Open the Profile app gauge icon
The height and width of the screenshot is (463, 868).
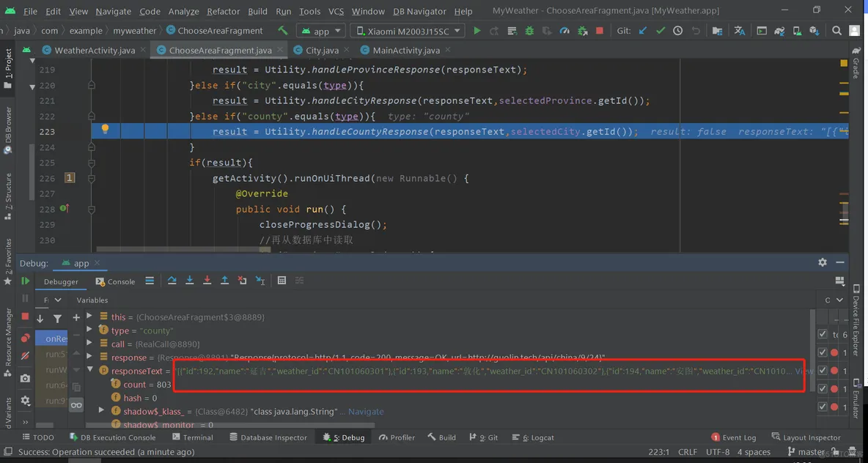[x=564, y=31]
